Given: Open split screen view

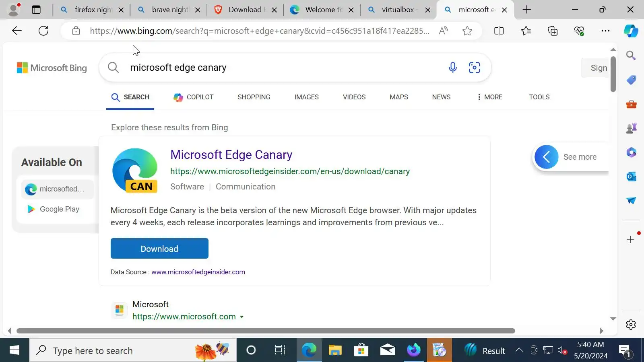Looking at the screenshot, I should [499, 31].
